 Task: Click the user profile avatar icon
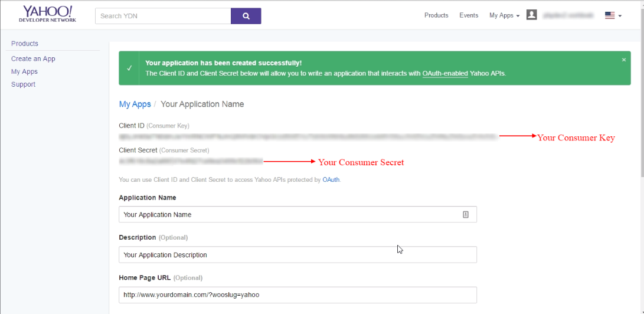pyautogui.click(x=531, y=15)
